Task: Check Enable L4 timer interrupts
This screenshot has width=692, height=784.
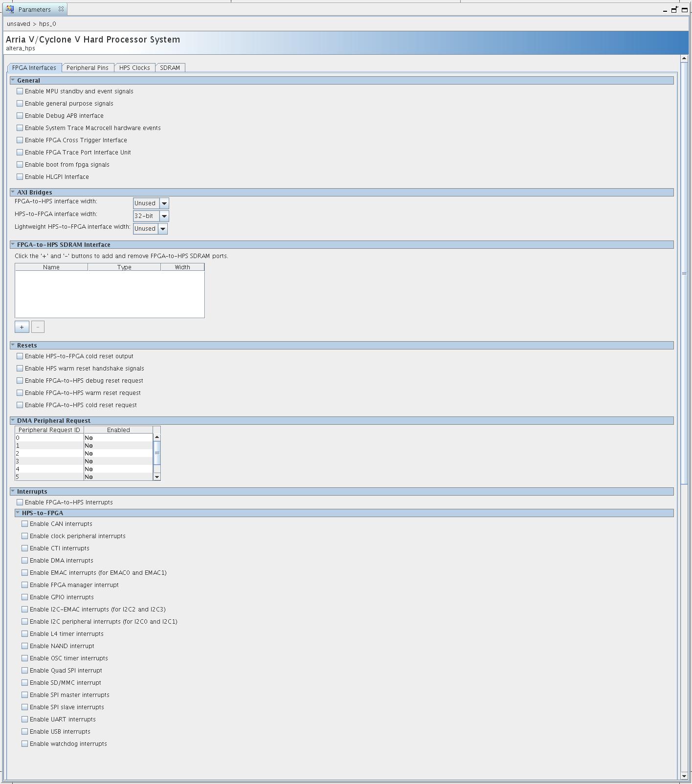Action: (x=25, y=634)
